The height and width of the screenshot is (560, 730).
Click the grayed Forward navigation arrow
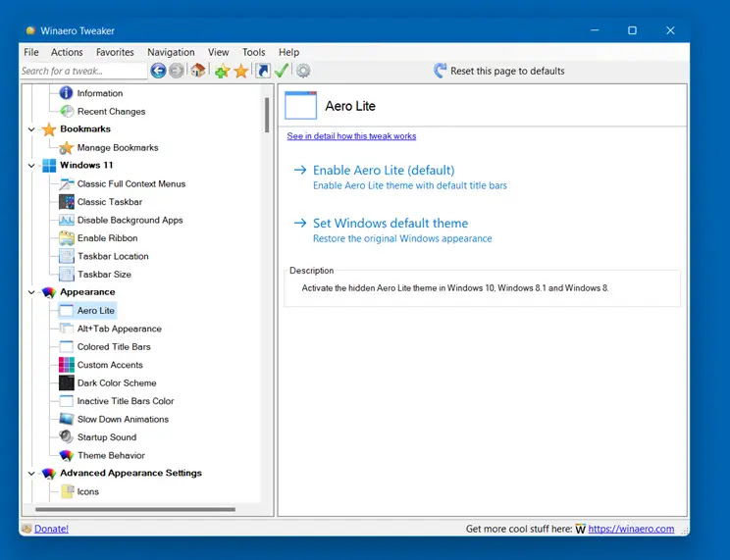tap(176, 71)
